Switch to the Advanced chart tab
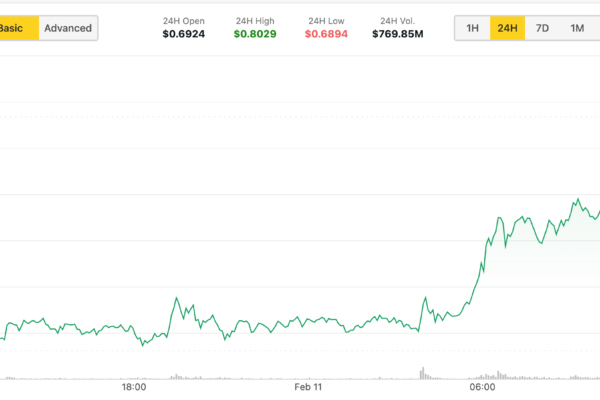600x400 pixels. [69, 28]
